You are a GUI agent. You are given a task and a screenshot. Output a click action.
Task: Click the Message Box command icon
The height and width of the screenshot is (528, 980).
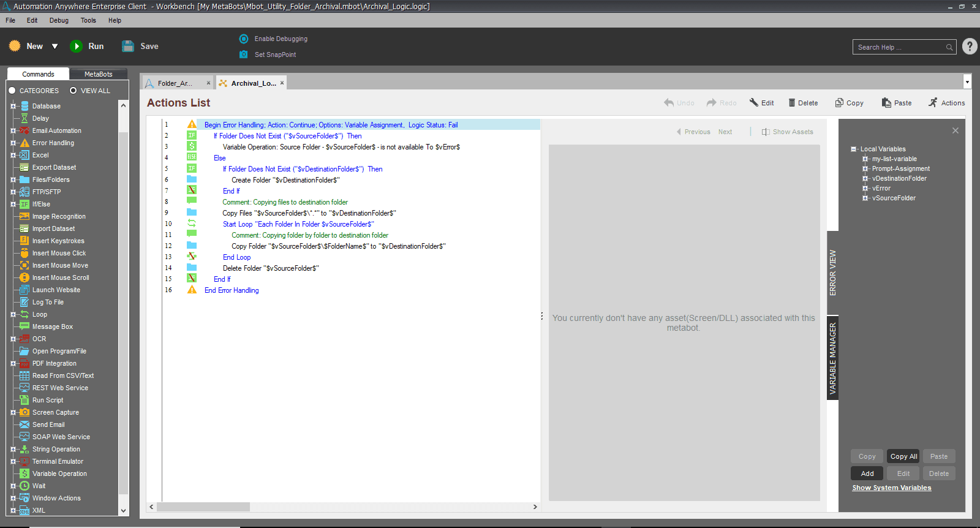click(24, 326)
